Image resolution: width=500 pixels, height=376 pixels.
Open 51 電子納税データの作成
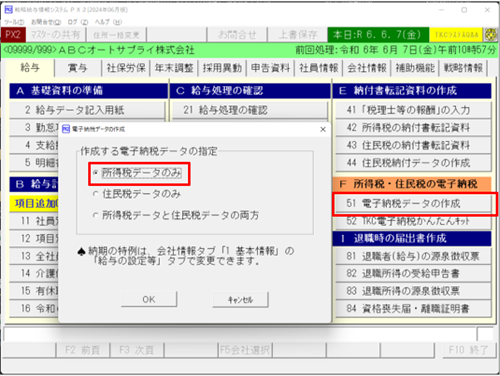(x=413, y=203)
